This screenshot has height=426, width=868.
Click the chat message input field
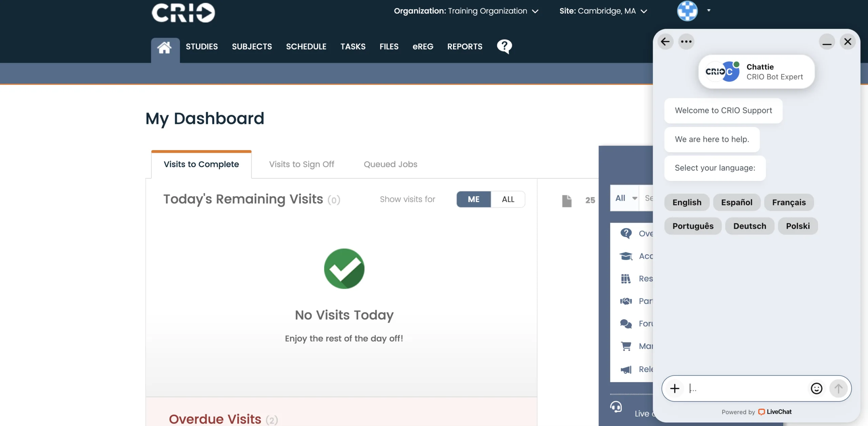(x=746, y=388)
